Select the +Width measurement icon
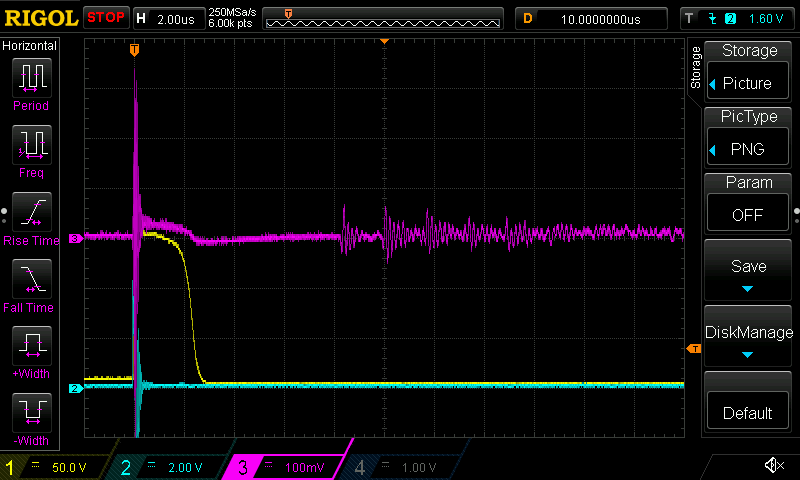 point(32,346)
